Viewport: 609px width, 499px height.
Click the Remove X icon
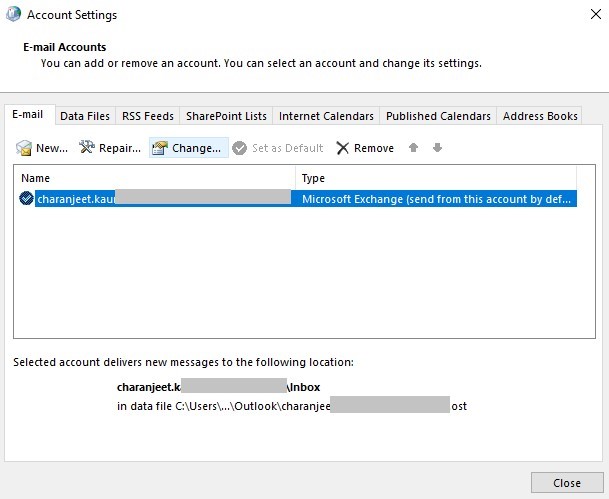pos(343,148)
